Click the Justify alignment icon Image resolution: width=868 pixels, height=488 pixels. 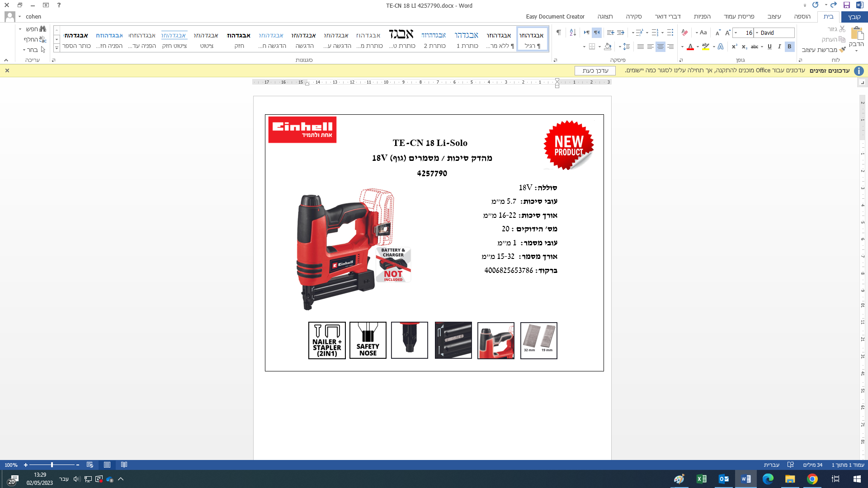[641, 47]
